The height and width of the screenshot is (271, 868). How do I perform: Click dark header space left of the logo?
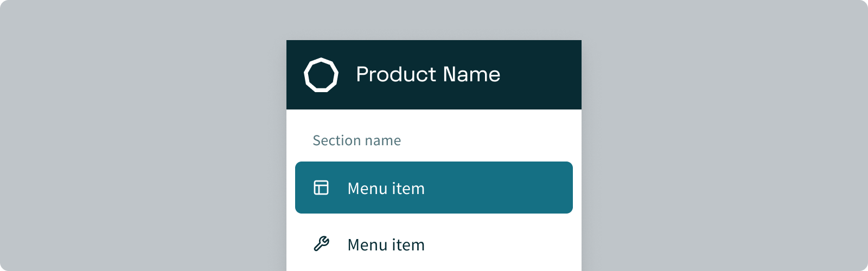pyautogui.click(x=295, y=75)
